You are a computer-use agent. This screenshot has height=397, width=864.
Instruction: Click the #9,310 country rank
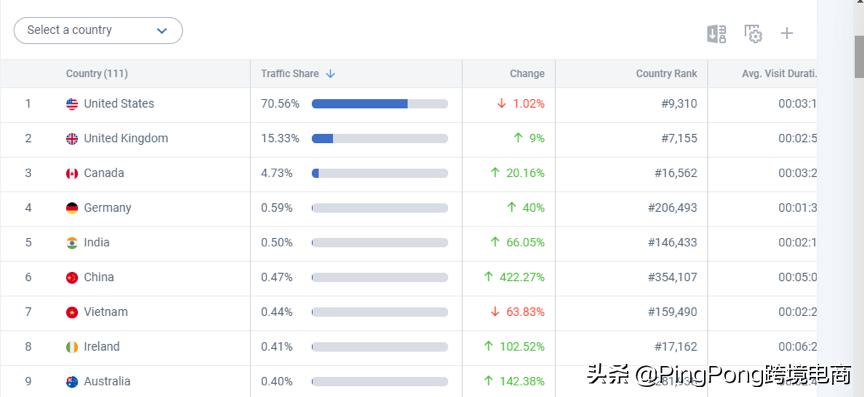tap(679, 104)
